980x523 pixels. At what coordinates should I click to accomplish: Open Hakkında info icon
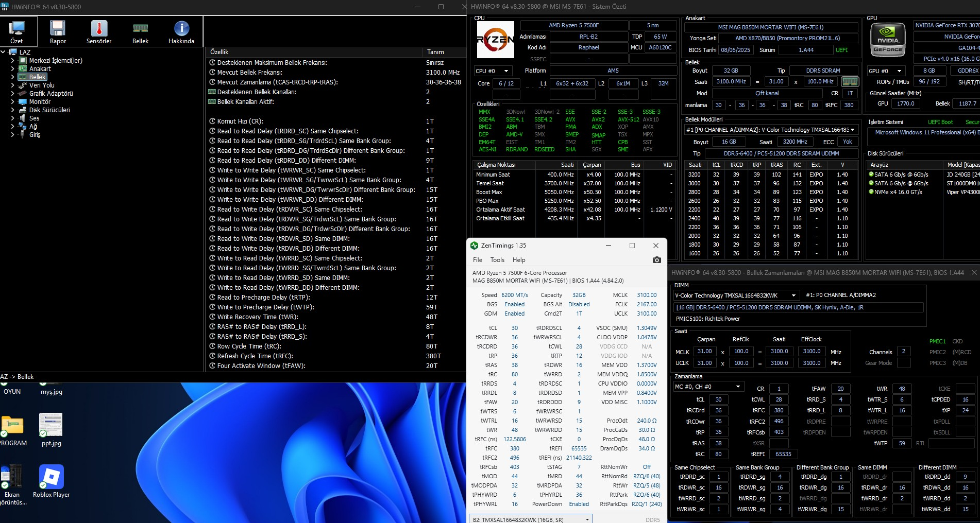click(181, 31)
